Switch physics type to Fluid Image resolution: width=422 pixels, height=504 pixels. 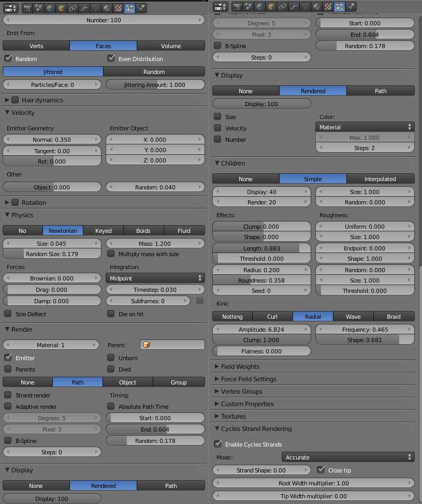coord(184,230)
